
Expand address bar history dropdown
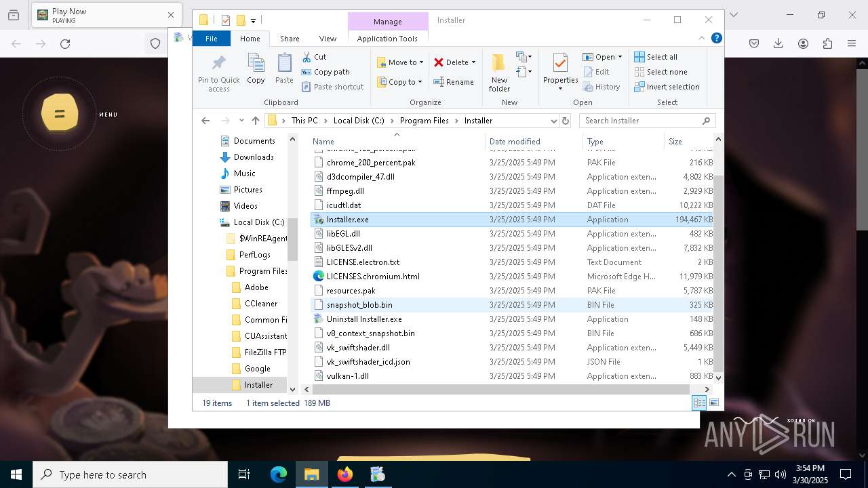553,121
